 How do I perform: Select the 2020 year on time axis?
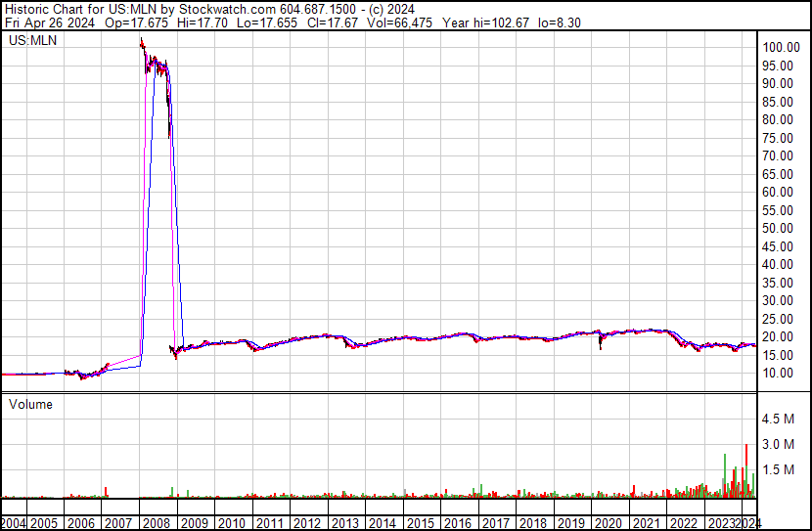point(609,523)
